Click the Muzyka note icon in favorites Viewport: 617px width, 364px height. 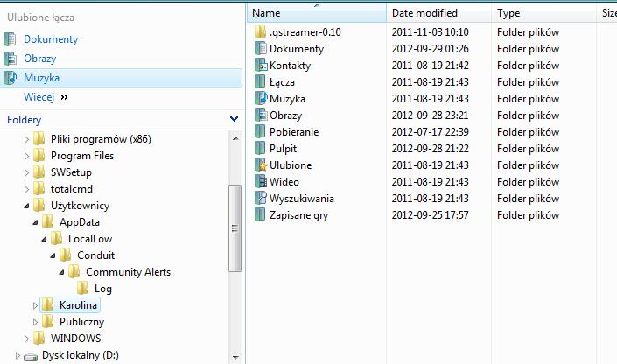coord(10,78)
